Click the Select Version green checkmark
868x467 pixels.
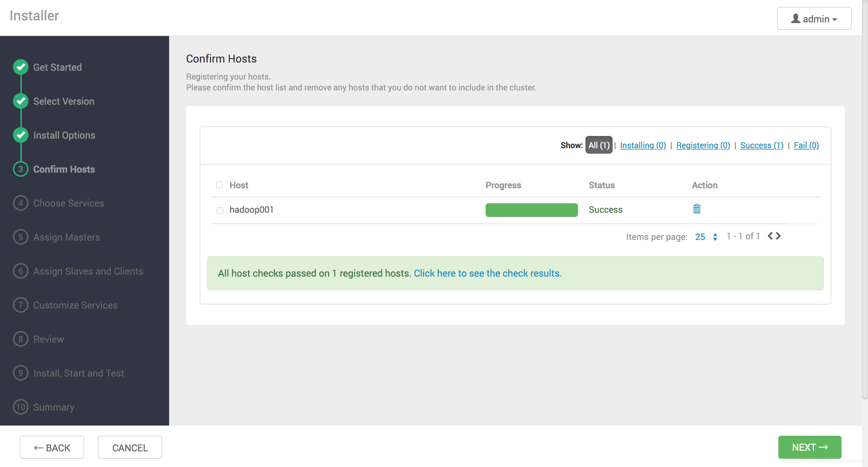[x=21, y=101]
